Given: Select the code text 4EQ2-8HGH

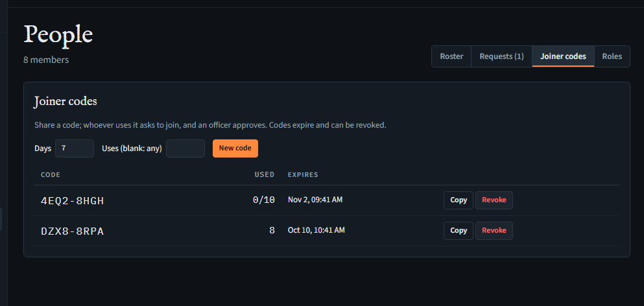Looking at the screenshot, I should 72,201.
